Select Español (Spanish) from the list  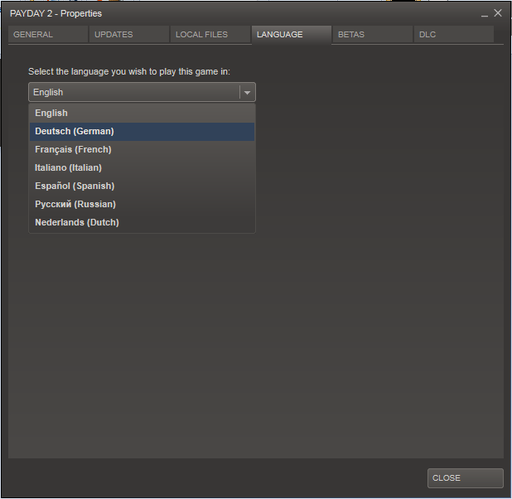tap(142, 186)
